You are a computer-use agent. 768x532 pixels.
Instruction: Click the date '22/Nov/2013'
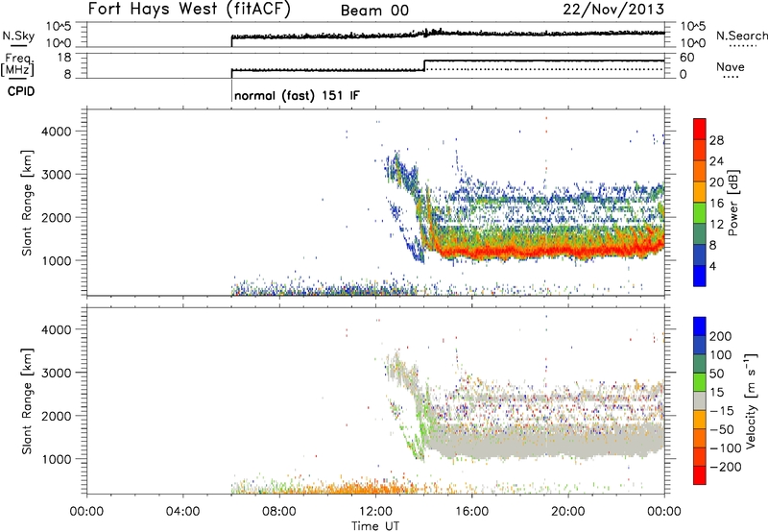coord(613,10)
